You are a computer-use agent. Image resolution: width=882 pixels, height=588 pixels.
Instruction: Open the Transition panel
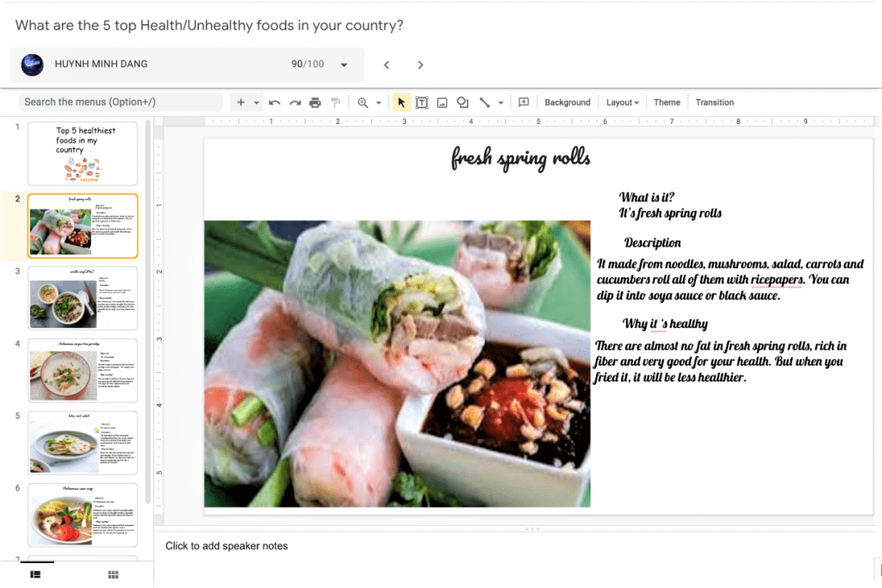click(714, 102)
